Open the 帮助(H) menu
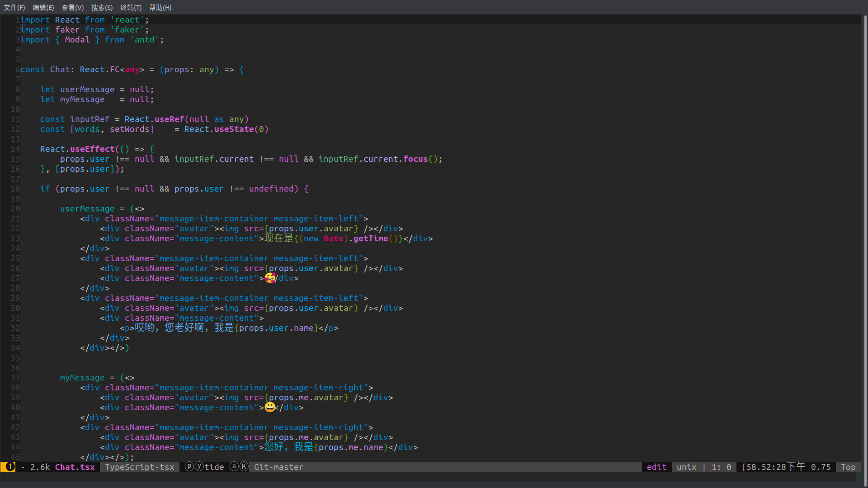This screenshot has width=868, height=488. 160,8
